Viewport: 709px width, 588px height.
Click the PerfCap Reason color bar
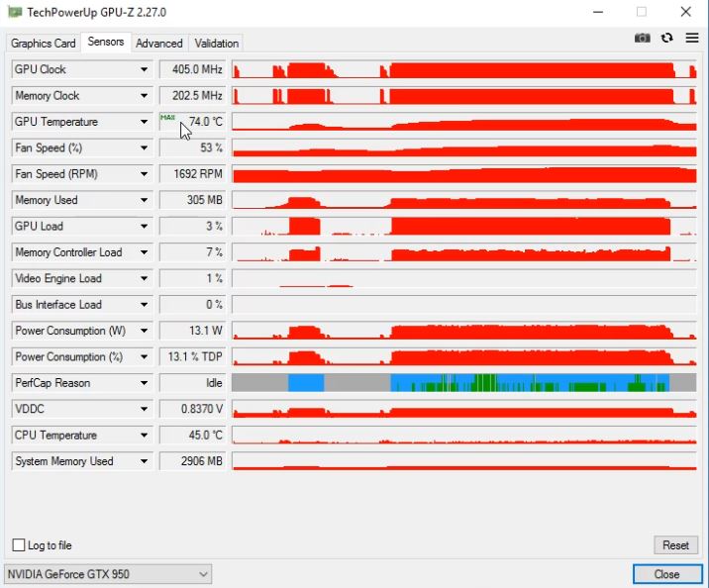pyautogui.click(x=464, y=383)
